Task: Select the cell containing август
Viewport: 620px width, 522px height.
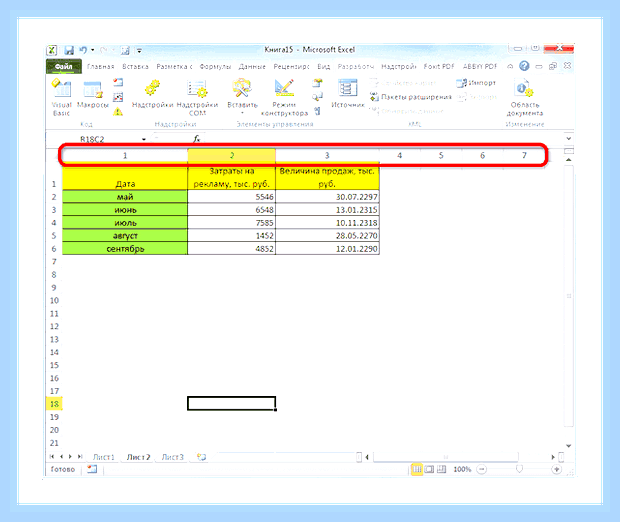Action: coord(125,236)
